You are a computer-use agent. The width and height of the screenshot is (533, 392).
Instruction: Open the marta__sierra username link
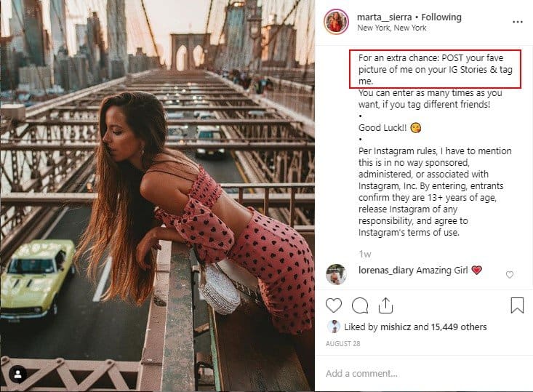point(384,17)
